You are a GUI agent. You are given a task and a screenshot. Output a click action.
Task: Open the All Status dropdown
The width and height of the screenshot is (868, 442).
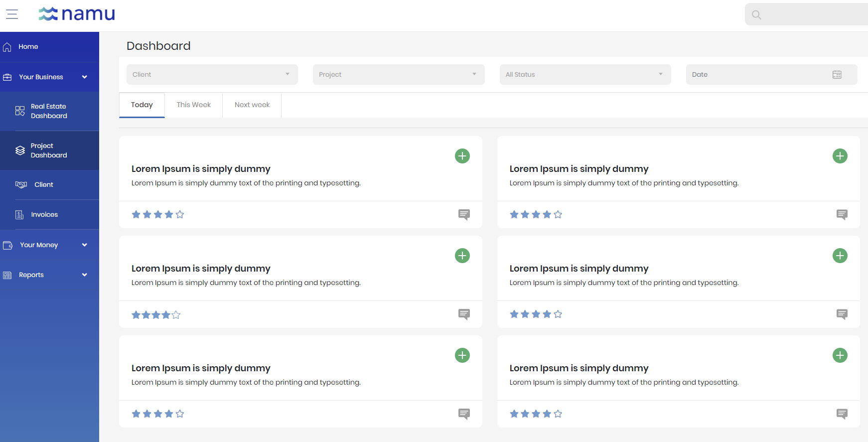[585, 75]
